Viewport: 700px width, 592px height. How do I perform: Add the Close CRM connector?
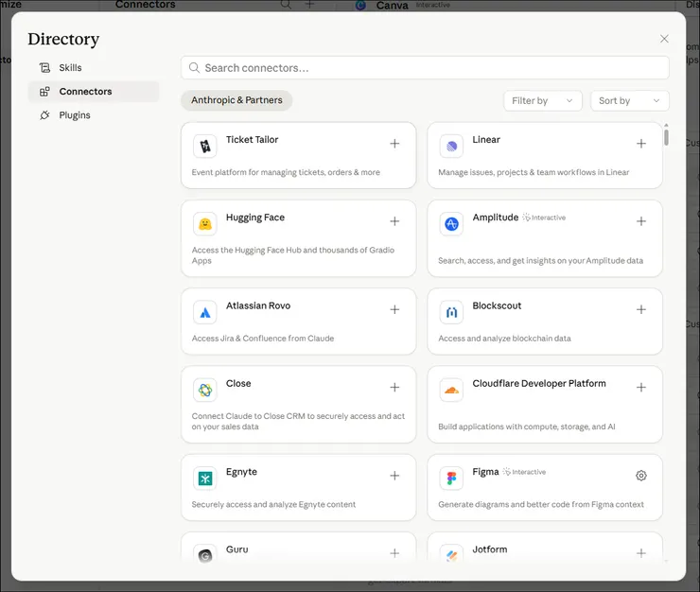click(x=394, y=388)
